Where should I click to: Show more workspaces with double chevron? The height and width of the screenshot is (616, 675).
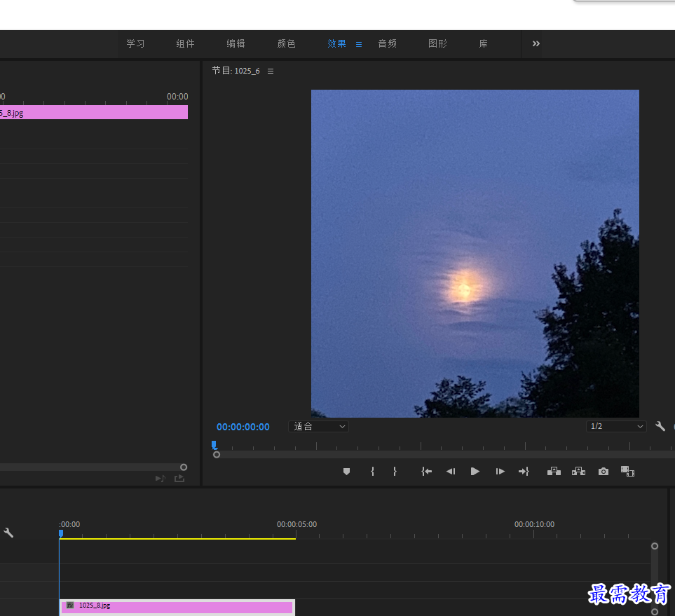point(536,43)
